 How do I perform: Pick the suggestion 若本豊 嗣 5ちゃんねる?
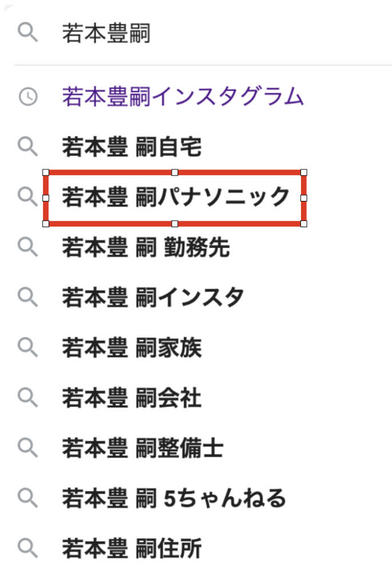pos(174,498)
